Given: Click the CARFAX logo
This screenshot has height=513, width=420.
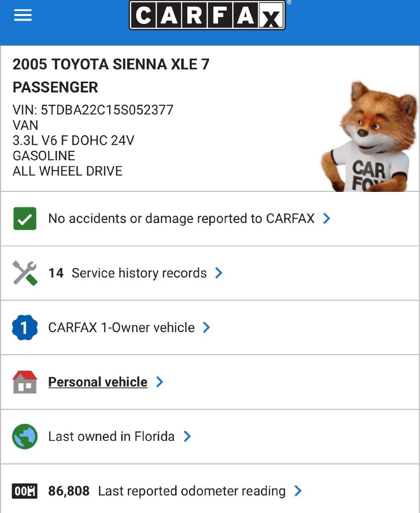Looking at the screenshot, I should point(207,16).
